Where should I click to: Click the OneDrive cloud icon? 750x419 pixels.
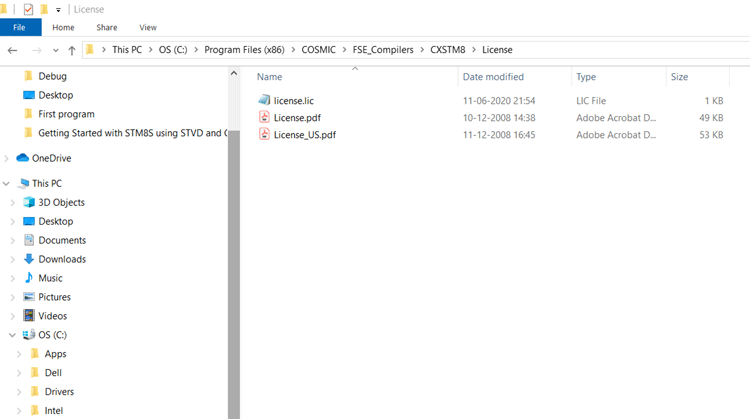coord(22,158)
